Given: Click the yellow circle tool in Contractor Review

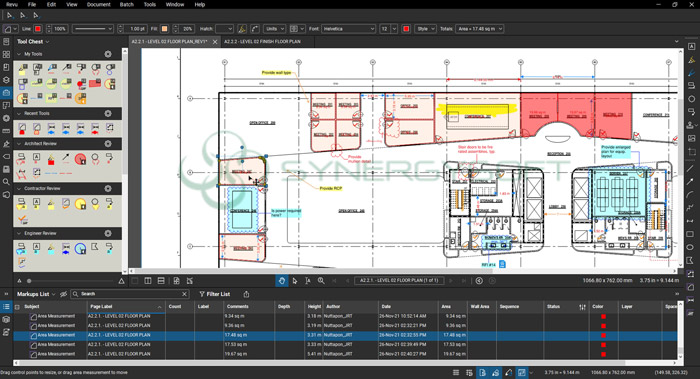Looking at the screenshot, I should [80, 204].
